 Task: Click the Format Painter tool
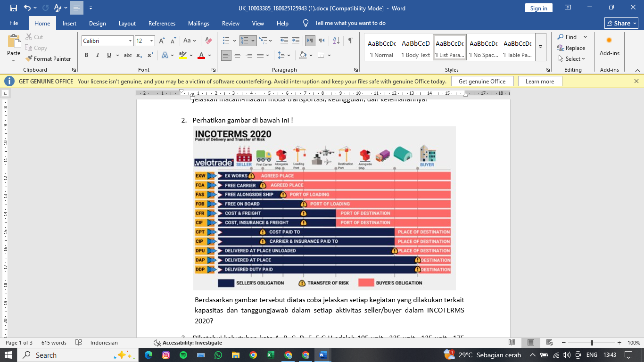(48, 59)
